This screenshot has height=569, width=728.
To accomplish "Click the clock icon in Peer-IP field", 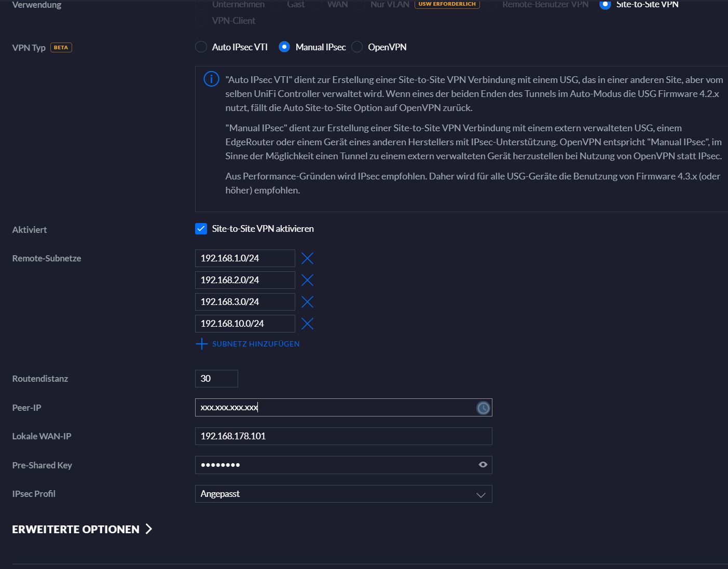I will pos(483,408).
